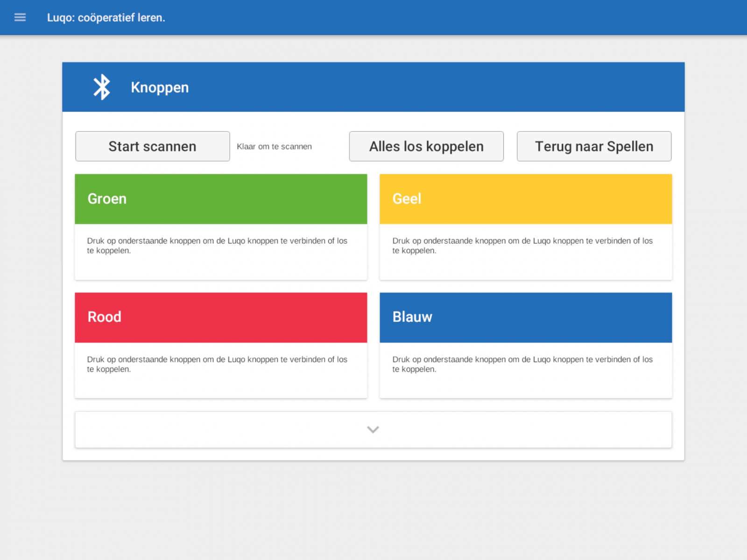
Task: Click the description text under Rood
Action: 217,364
